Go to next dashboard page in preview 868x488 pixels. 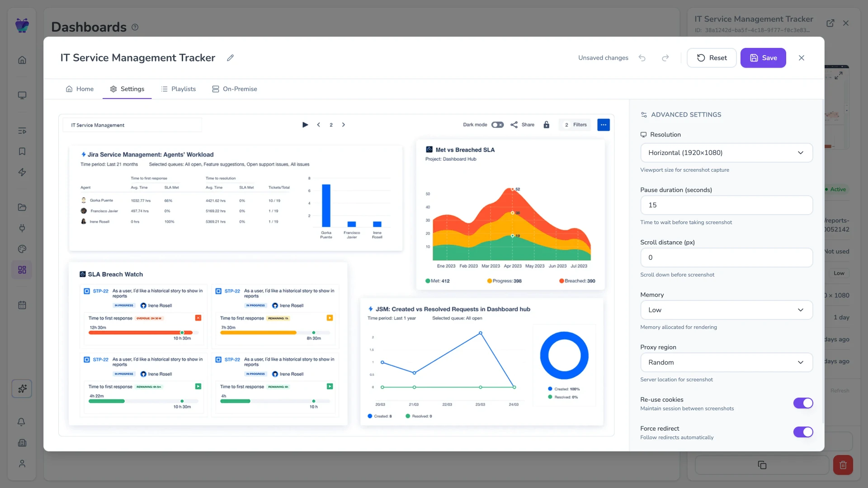pos(344,125)
